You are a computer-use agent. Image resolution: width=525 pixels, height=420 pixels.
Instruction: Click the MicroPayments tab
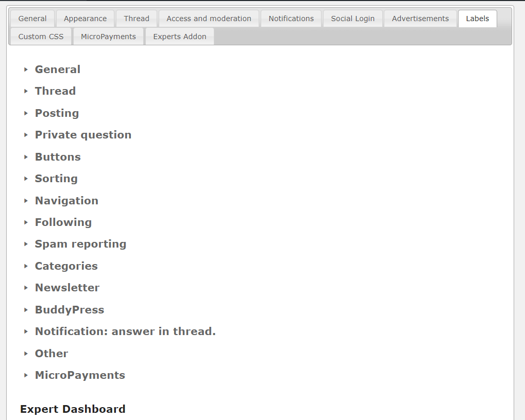[x=108, y=37]
